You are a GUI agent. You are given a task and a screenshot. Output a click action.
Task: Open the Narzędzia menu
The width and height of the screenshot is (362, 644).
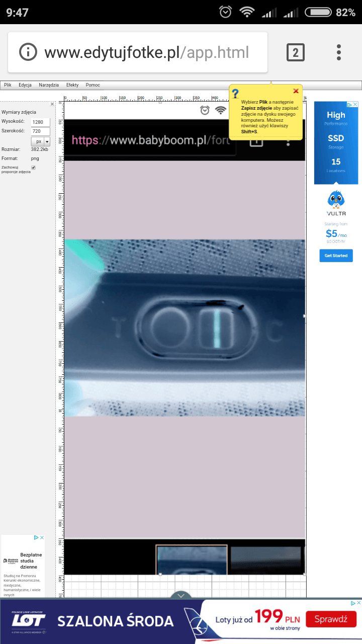point(49,85)
